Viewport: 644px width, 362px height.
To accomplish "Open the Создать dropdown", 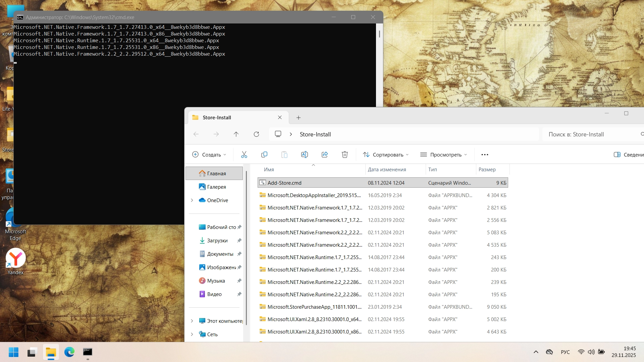I will [209, 155].
